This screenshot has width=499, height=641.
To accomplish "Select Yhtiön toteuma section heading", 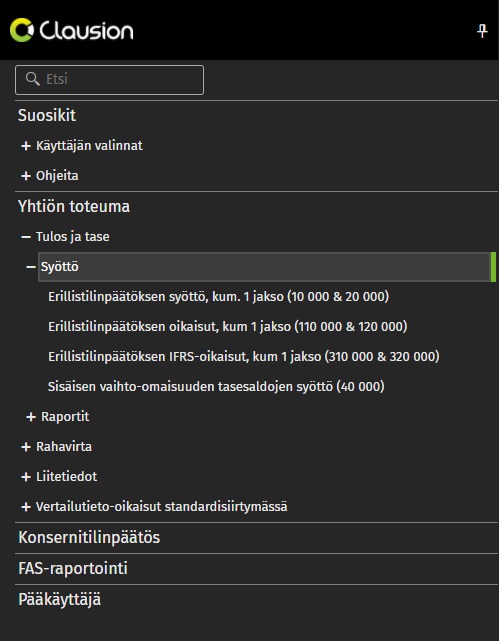I will (x=74, y=206).
